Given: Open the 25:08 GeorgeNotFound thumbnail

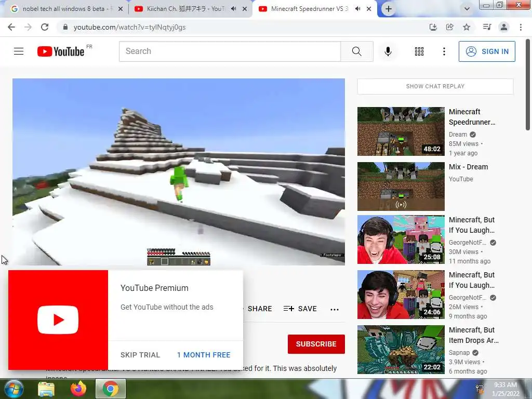Looking at the screenshot, I should tap(401, 240).
